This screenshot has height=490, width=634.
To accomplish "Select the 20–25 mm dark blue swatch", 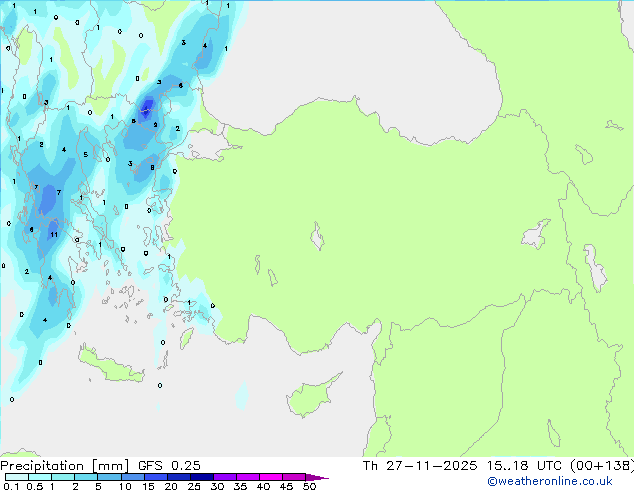I will click(x=178, y=477).
